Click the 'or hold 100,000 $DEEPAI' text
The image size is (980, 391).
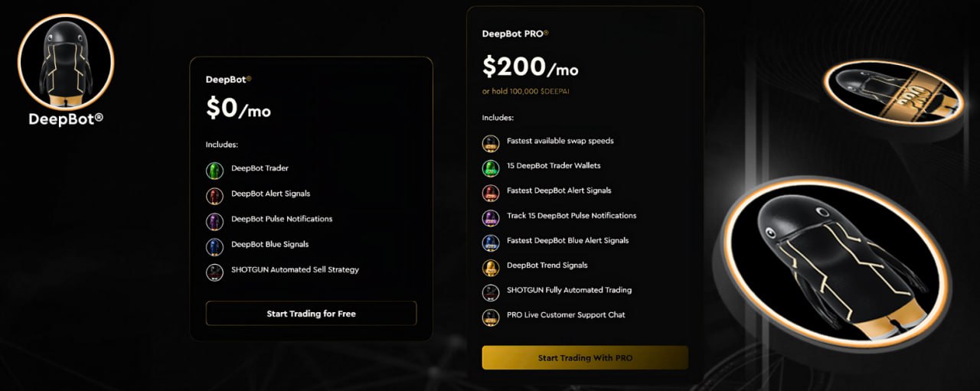coord(525,91)
